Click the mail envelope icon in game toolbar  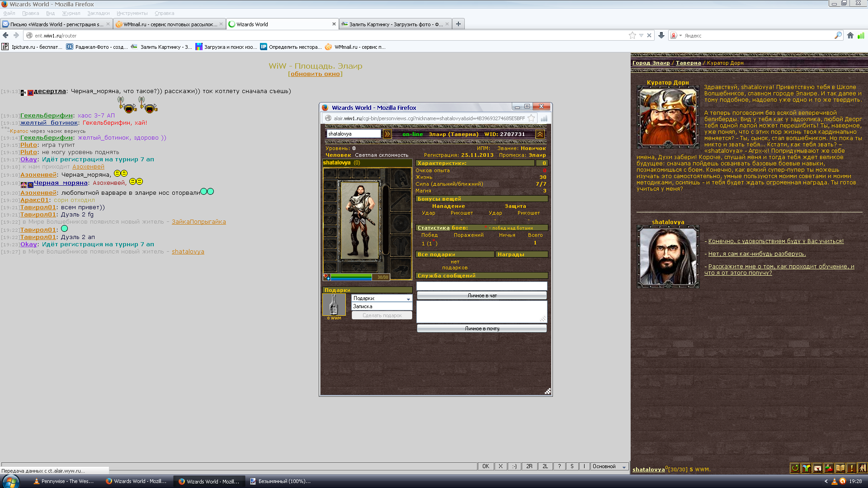tap(817, 468)
